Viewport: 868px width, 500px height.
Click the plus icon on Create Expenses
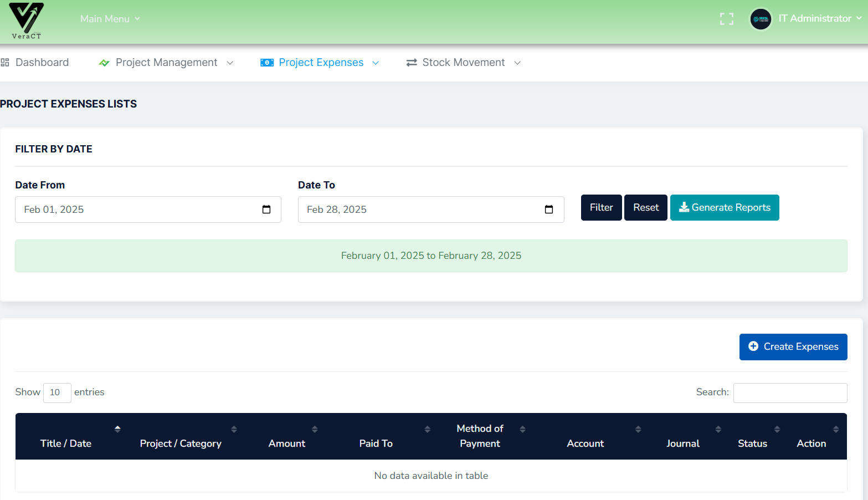point(753,346)
